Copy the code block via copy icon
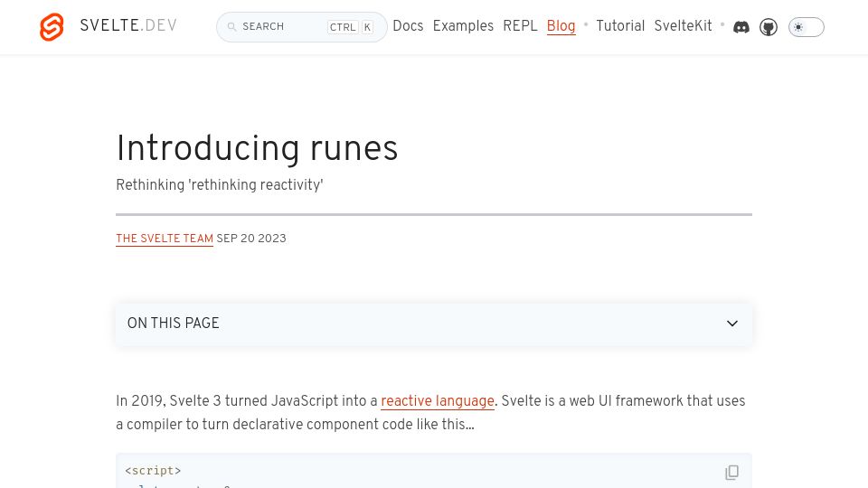Screen dimensions: 868x488 click(731, 472)
